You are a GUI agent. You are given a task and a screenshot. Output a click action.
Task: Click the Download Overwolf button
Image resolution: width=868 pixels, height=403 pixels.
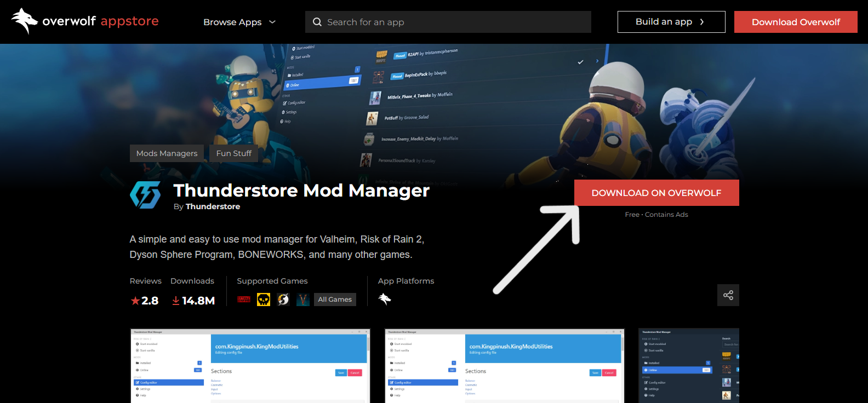[796, 22]
